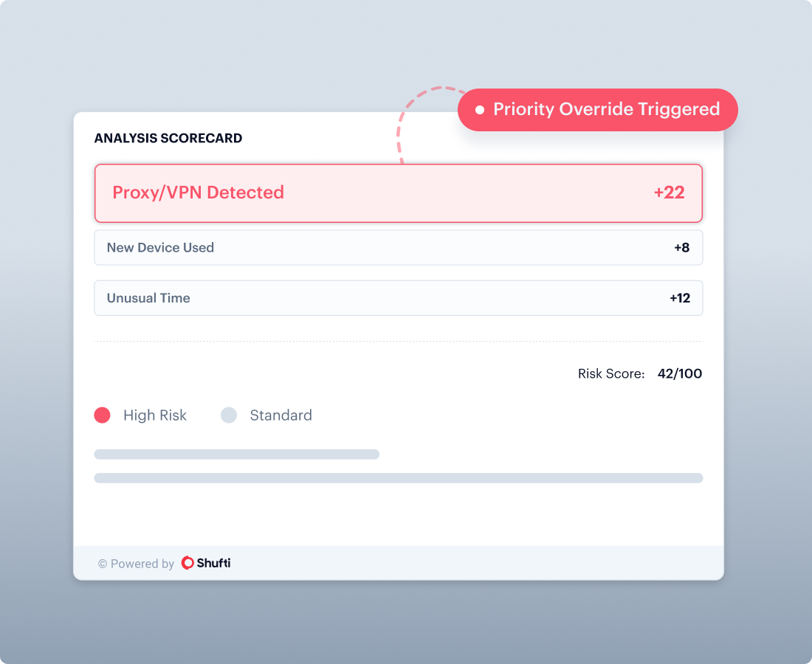The image size is (812, 664).
Task: Click the Priority Override Triggered badge
Action: pos(598,110)
